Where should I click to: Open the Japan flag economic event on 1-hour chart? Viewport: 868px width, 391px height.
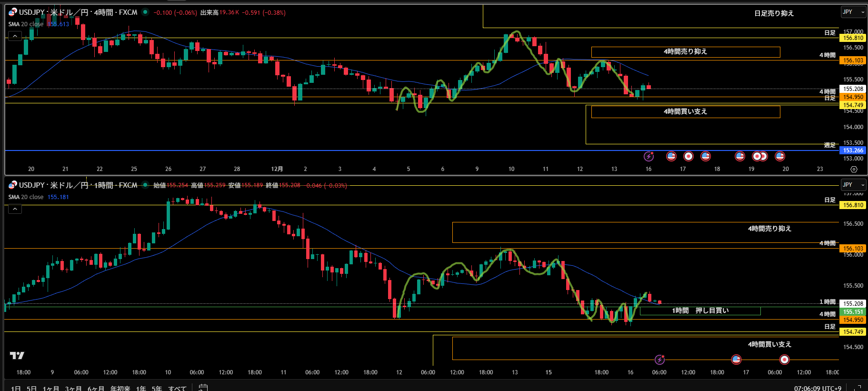[x=784, y=360]
